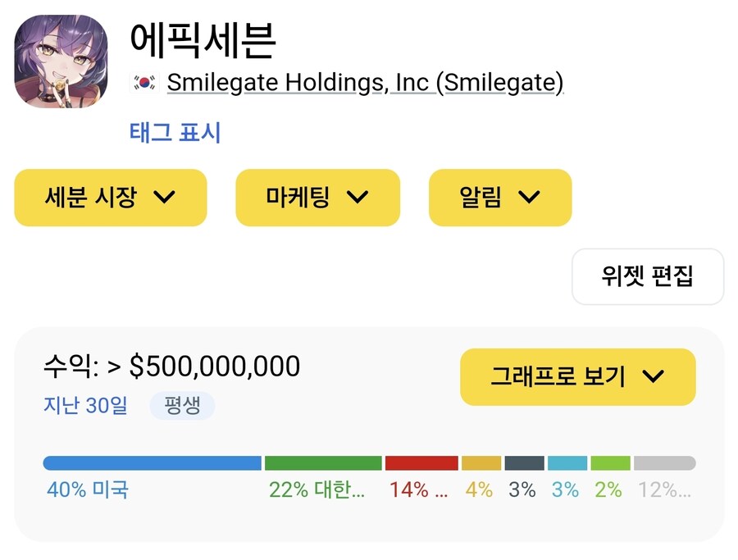
Task: Click the chevron on 그래프로 보기 button
Action: pos(655,376)
